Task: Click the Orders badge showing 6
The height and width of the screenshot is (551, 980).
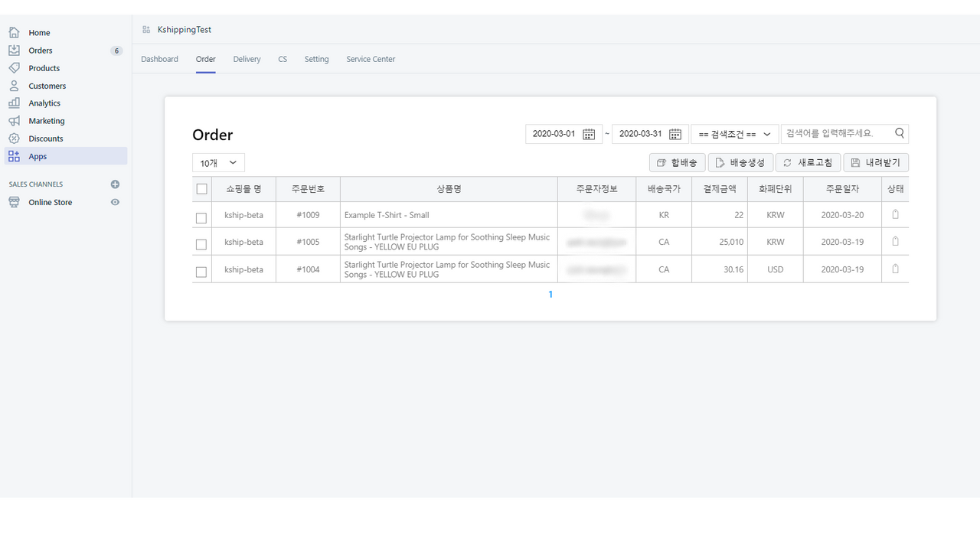Action: coord(116,51)
